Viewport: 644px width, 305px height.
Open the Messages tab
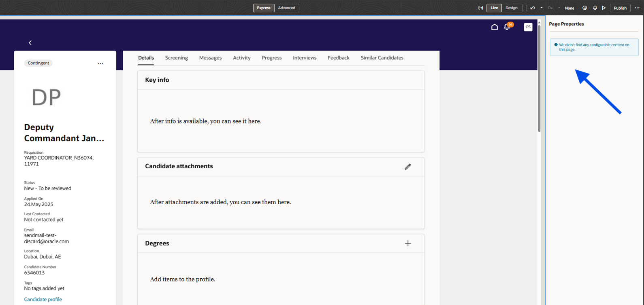point(210,58)
